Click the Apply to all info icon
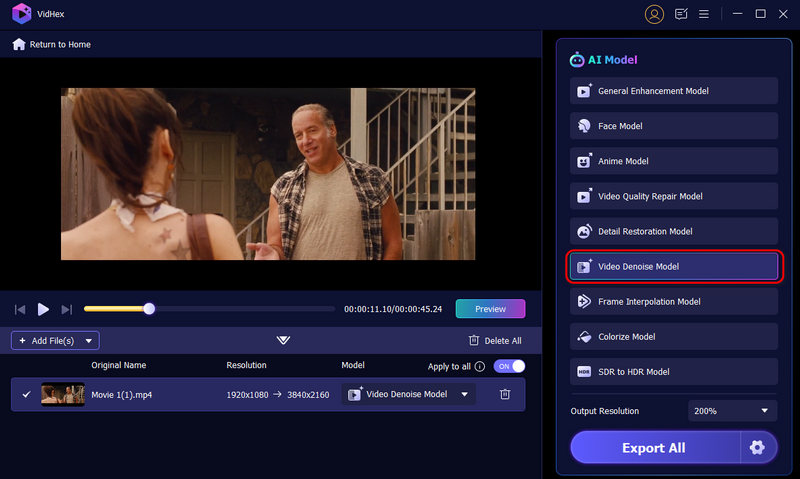The height and width of the screenshot is (479, 800). (x=480, y=366)
